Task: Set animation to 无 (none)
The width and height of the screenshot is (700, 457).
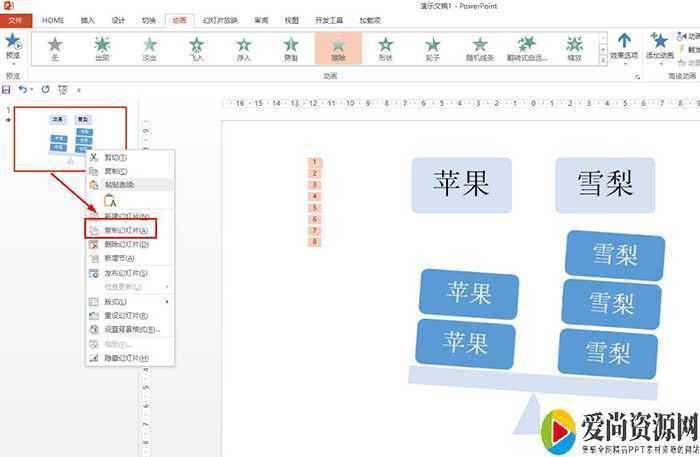Action: (x=55, y=47)
